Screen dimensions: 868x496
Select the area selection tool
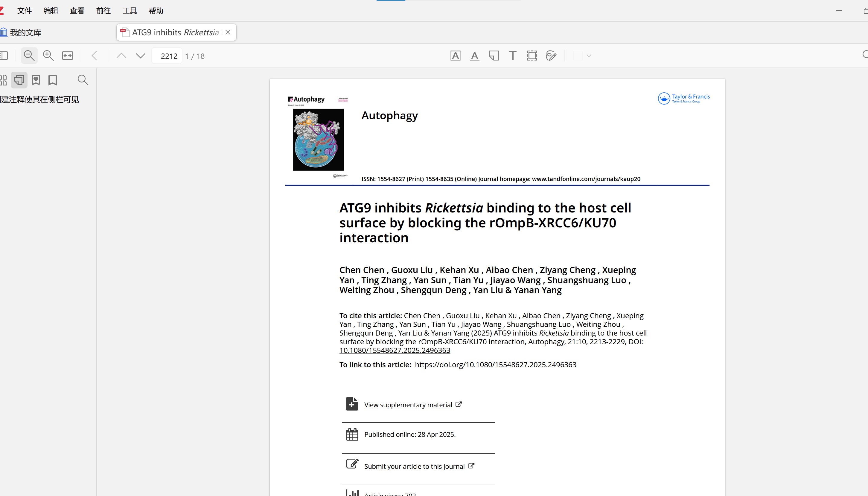click(532, 56)
